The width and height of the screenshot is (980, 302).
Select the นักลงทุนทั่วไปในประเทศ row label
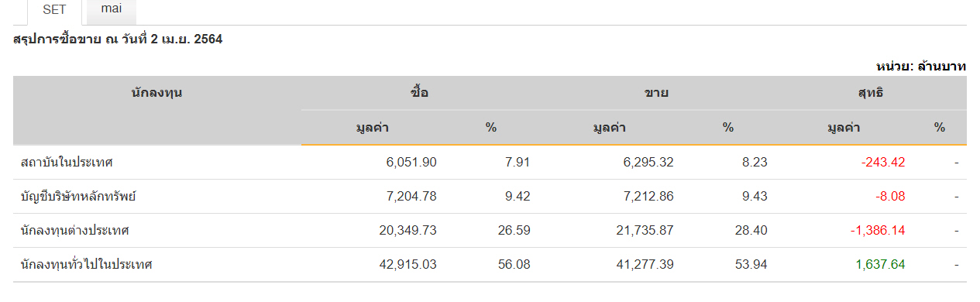[87, 265]
